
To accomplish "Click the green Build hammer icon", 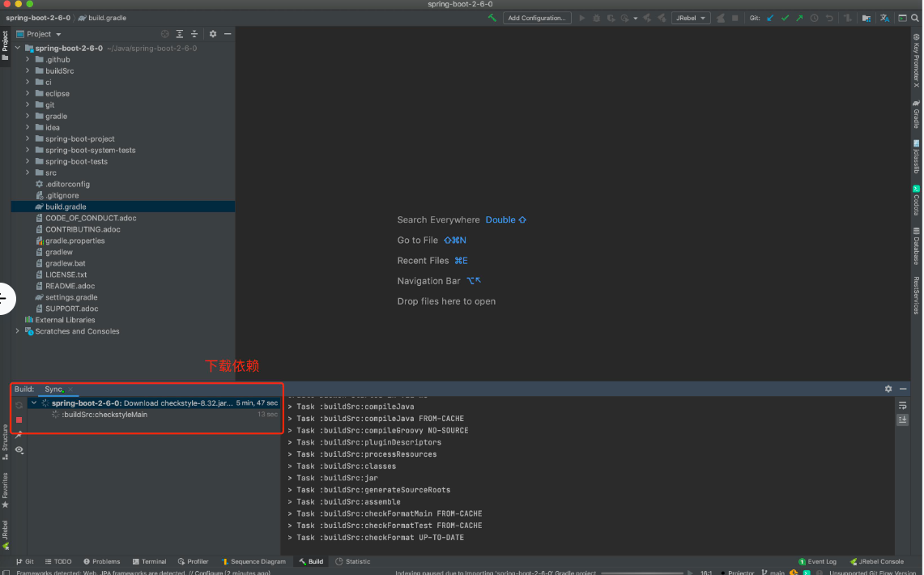I will [x=492, y=18].
